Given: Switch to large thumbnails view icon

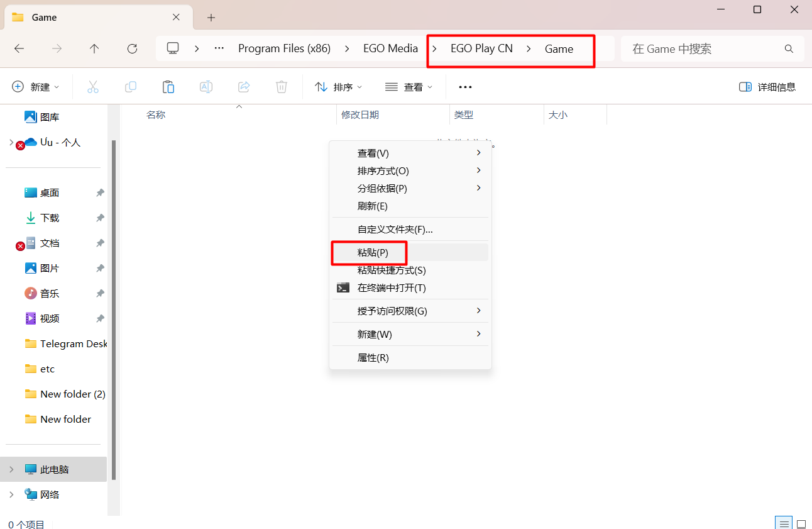Looking at the screenshot, I should (801, 523).
